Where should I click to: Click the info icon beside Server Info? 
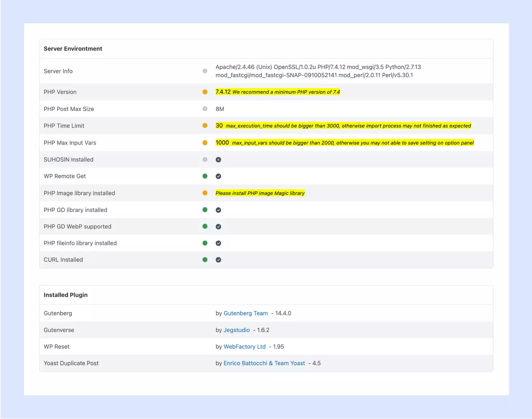point(205,71)
